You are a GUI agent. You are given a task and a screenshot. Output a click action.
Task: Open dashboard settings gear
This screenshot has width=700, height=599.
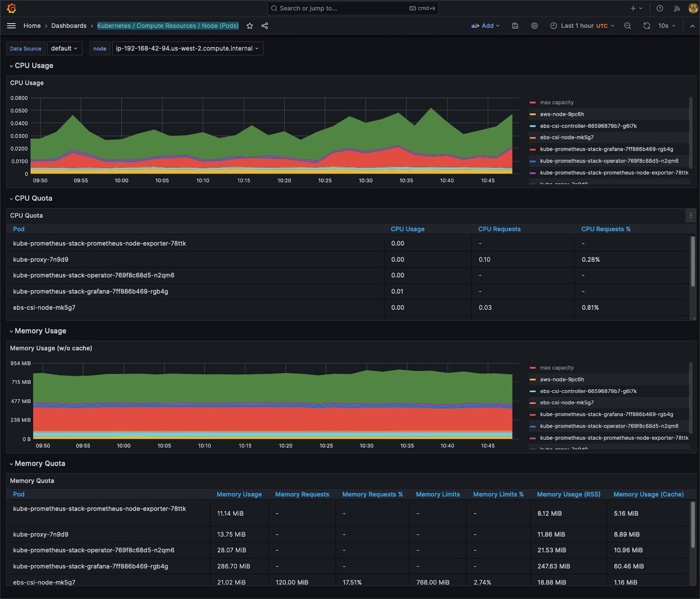tap(534, 26)
